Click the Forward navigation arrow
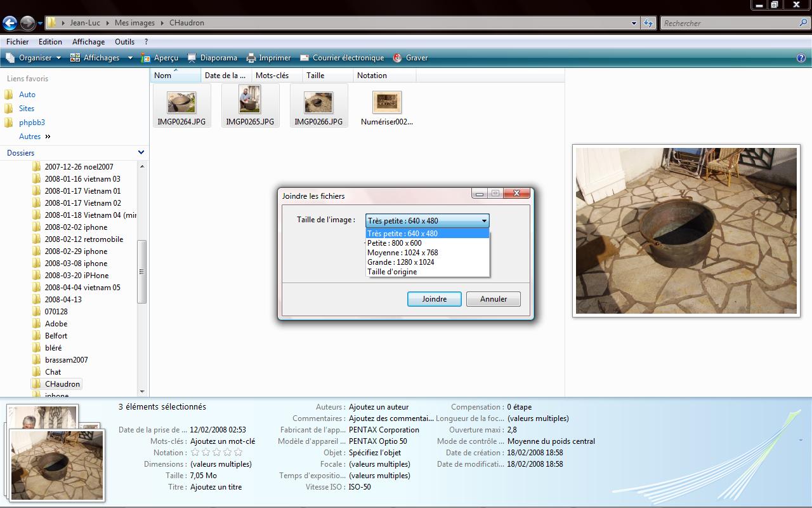 click(x=27, y=23)
